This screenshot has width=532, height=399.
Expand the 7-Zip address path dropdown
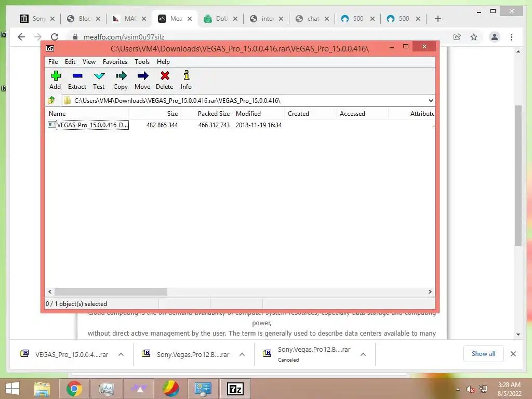coord(431,101)
